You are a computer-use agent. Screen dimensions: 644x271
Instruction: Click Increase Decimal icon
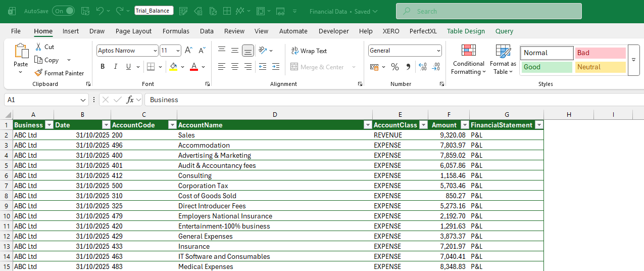click(x=423, y=67)
